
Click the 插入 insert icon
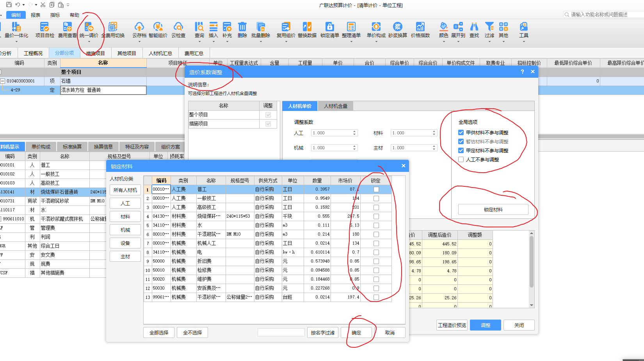[213, 27]
